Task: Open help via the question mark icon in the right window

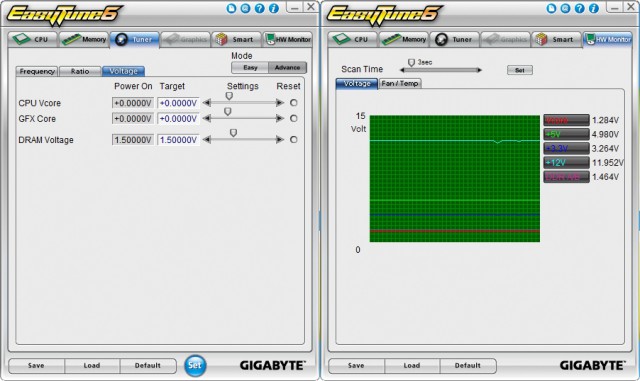Action: tap(580, 8)
